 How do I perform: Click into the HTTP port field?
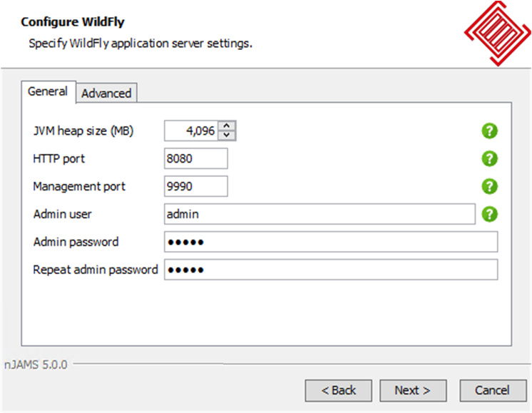coord(196,158)
